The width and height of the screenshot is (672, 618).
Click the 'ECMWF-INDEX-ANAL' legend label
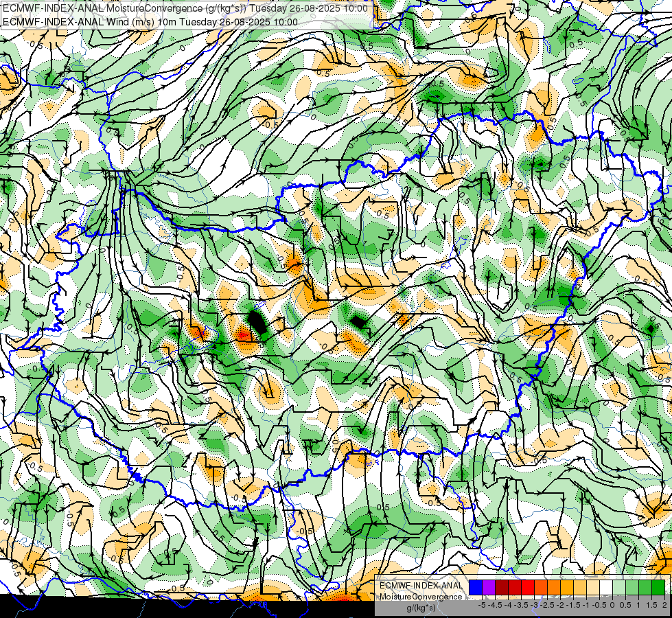coord(421,586)
